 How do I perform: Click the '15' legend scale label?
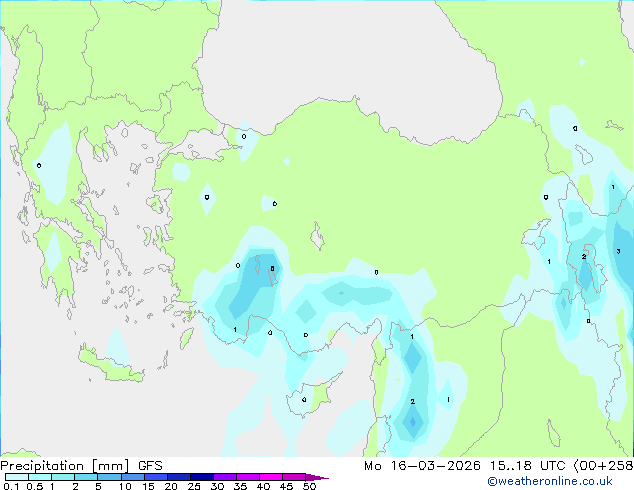[x=148, y=486]
